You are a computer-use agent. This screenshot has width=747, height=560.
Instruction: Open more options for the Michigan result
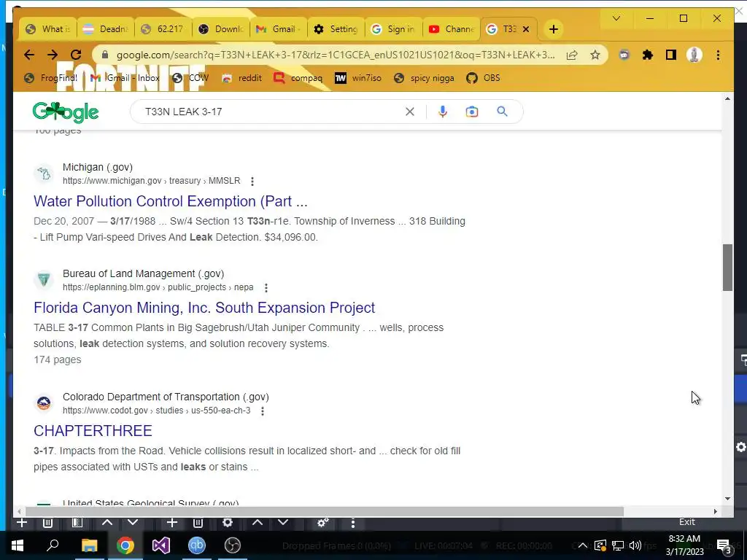coord(252,182)
